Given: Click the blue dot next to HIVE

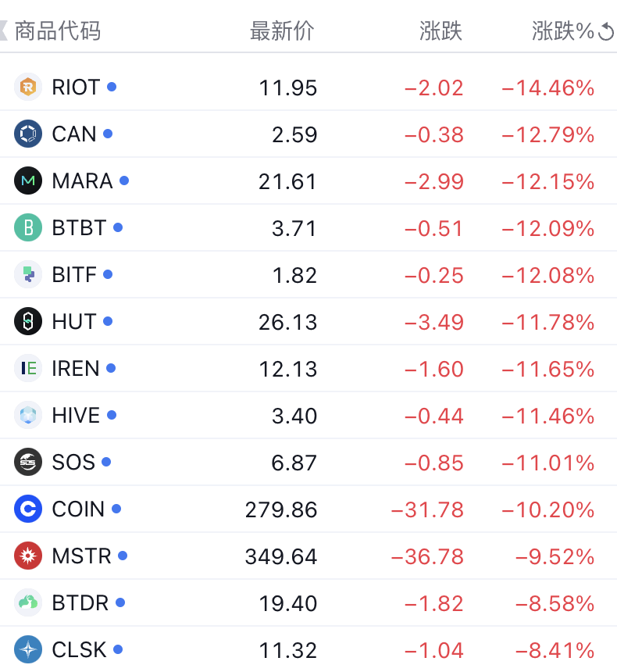Looking at the screenshot, I should [x=112, y=415].
